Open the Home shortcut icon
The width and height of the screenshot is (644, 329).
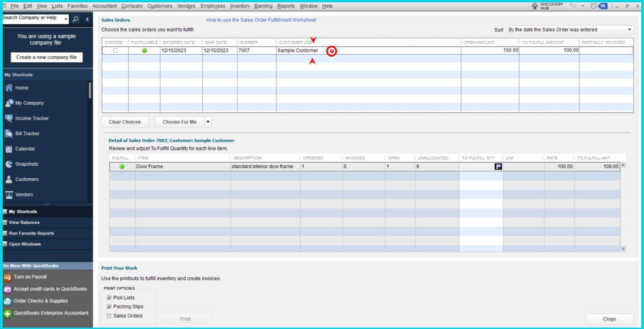click(x=9, y=88)
